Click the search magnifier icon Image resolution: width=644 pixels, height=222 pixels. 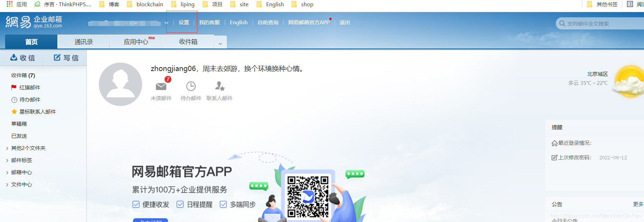point(562,24)
